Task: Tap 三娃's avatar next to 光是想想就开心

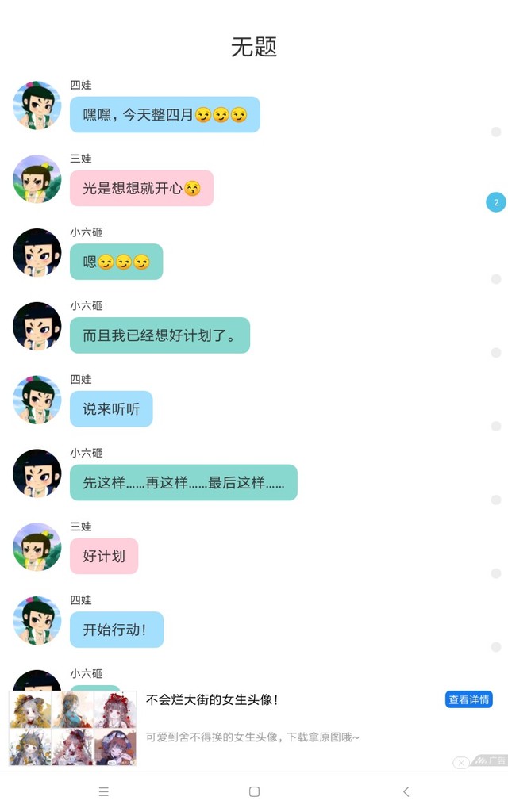Action: 37,178
